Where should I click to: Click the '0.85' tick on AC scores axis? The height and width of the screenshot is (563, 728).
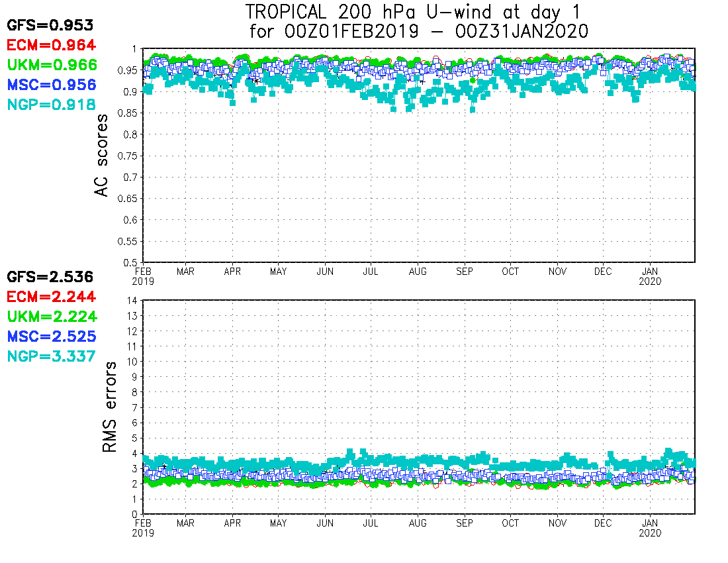(128, 113)
